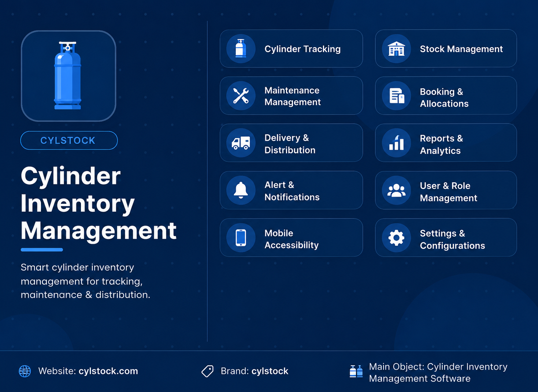Open the Delivery & Distribution truck icon
Image resolution: width=538 pixels, height=392 pixels.
point(241,143)
